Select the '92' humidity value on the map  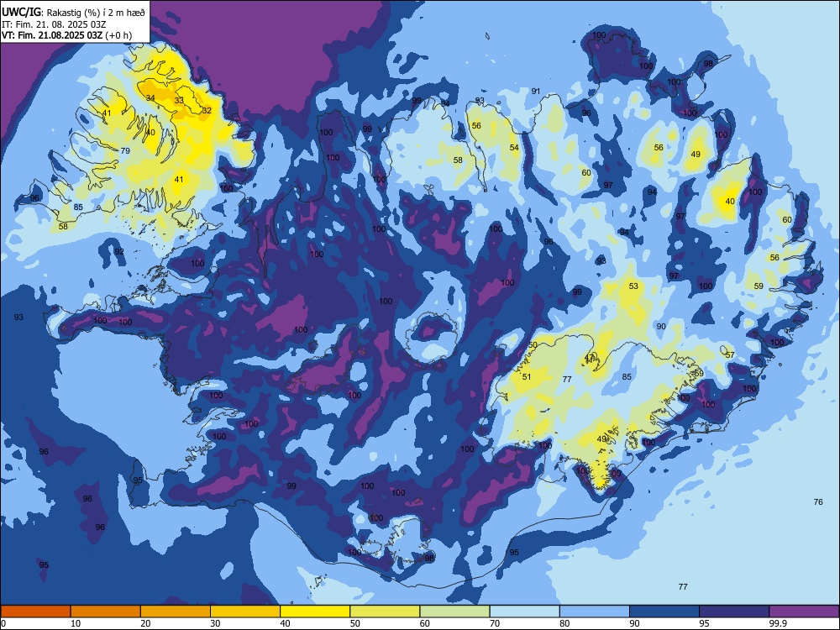[119, 251]
